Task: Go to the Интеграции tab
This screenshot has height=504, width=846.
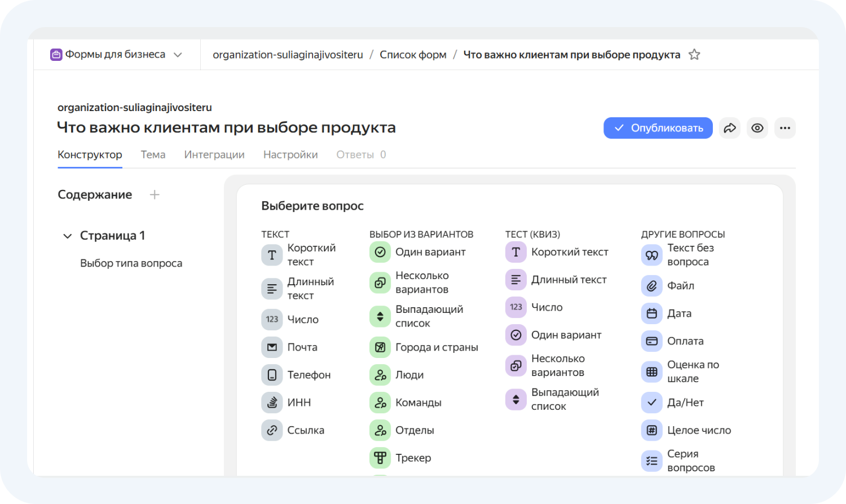Action: coord(214,154)
